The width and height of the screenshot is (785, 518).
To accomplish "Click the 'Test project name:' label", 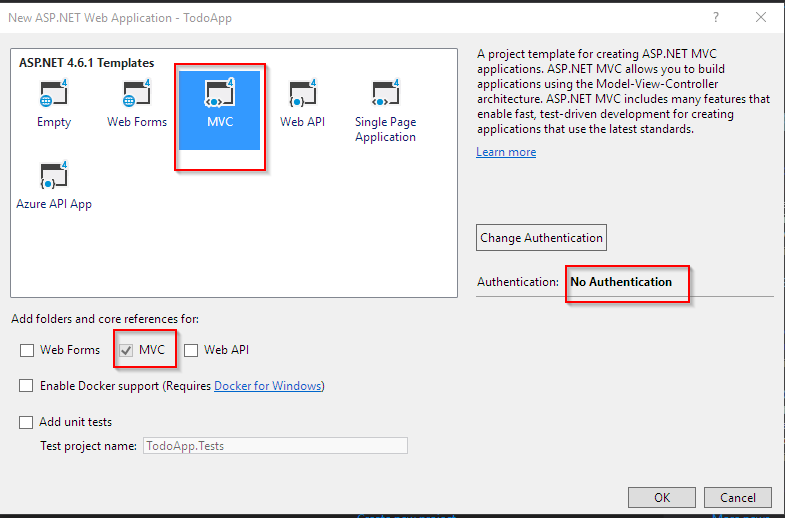I will tap(89, 446).
